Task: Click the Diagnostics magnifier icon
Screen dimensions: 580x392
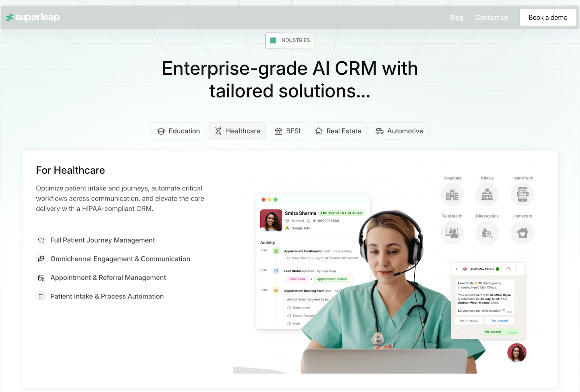Action: pyautogui.click(x=487, y=233)
